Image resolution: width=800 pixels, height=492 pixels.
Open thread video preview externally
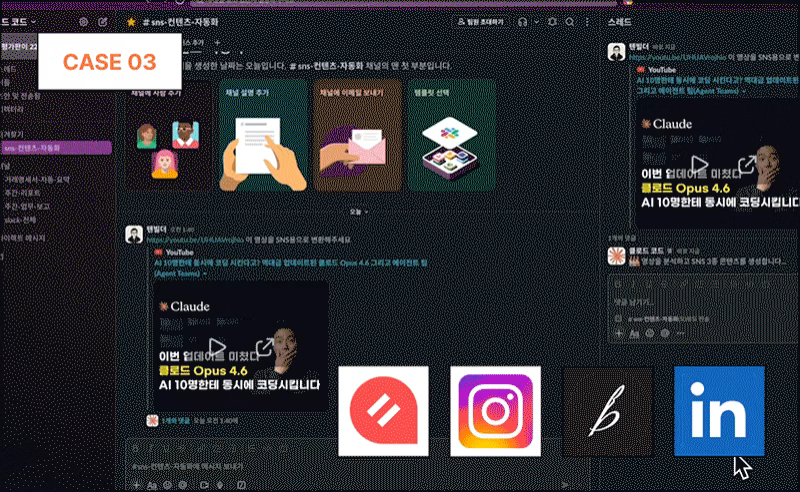[x=746, y=164]
